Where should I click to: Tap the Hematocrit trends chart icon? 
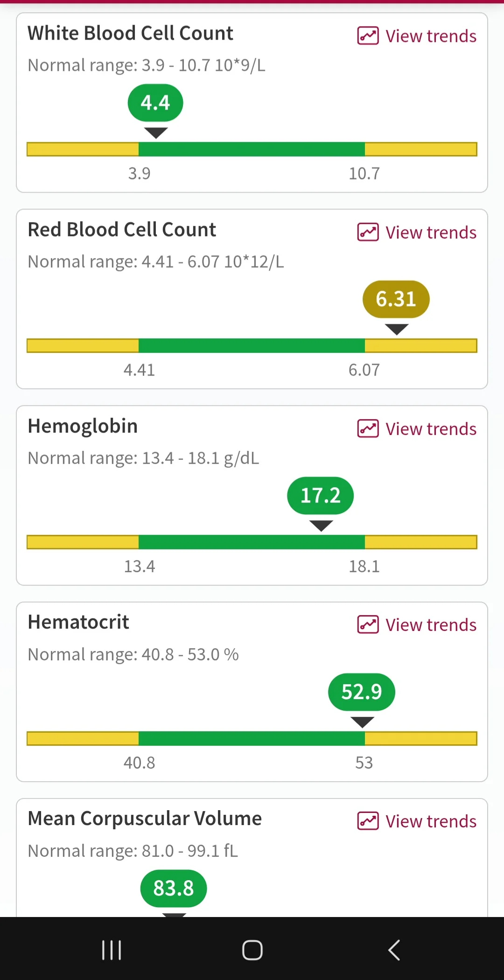[368, 625]
